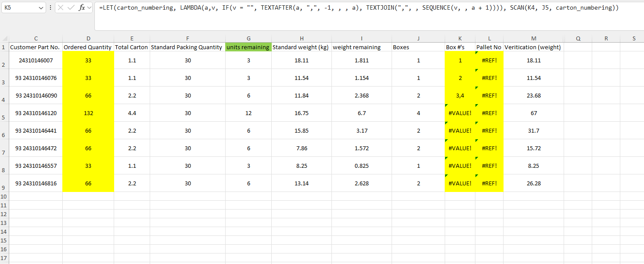Image resolution: width=644 pixels, height=264 pixels.
Task: Select the green 'units remaining' header cell
Action: 248,47
